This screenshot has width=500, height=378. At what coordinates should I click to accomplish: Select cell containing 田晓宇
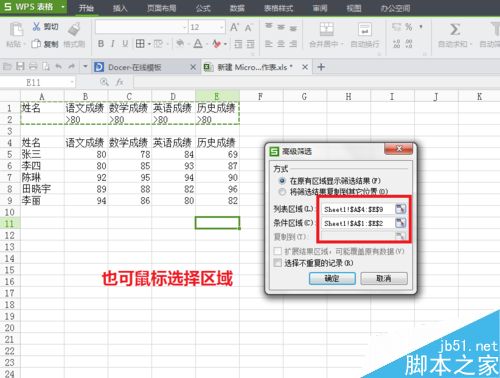pyautogui.click(x=42, y=189)
